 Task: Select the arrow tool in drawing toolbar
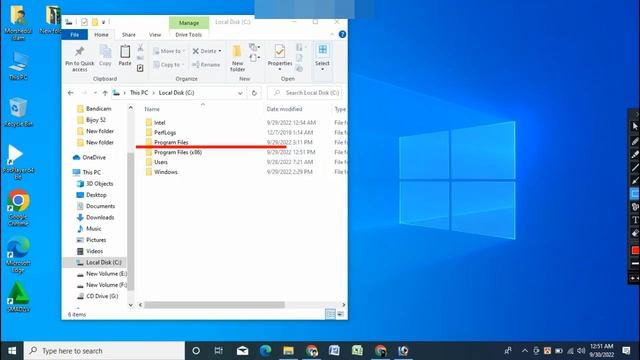click(x=635, y=180)
